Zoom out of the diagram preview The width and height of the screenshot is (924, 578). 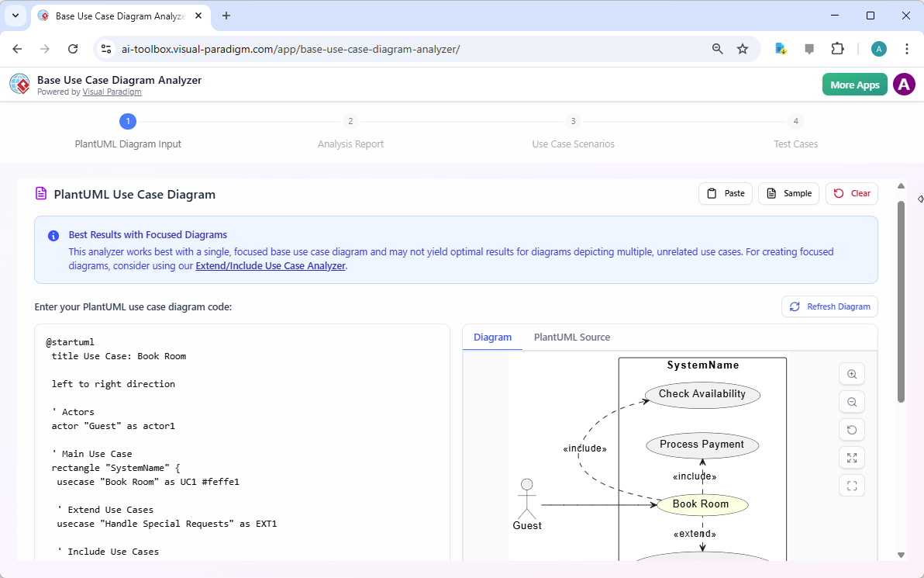click(851, 401)
